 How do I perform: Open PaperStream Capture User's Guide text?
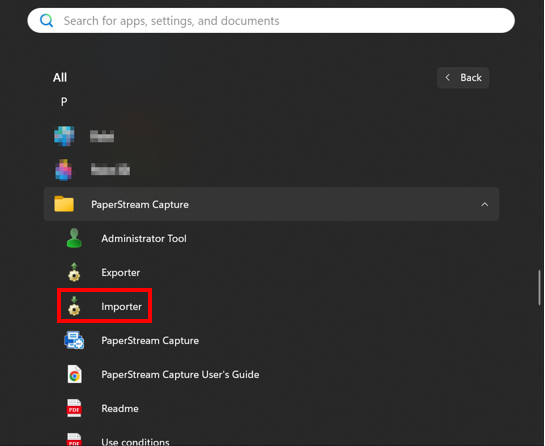180,374
